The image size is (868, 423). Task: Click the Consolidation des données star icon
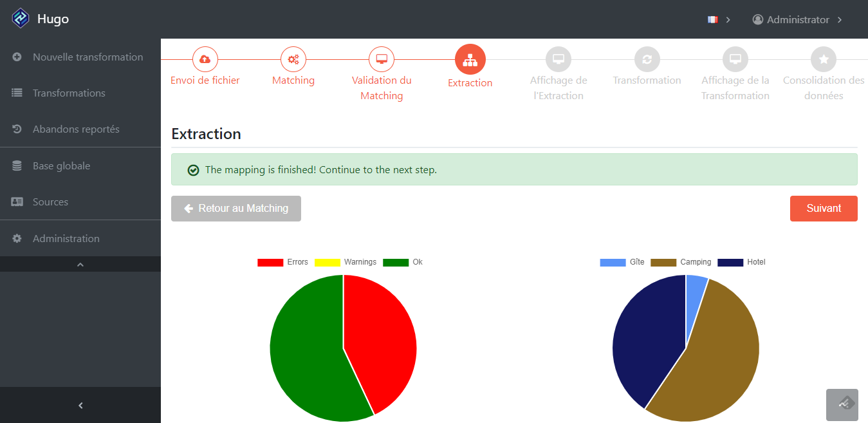(824, 59)
